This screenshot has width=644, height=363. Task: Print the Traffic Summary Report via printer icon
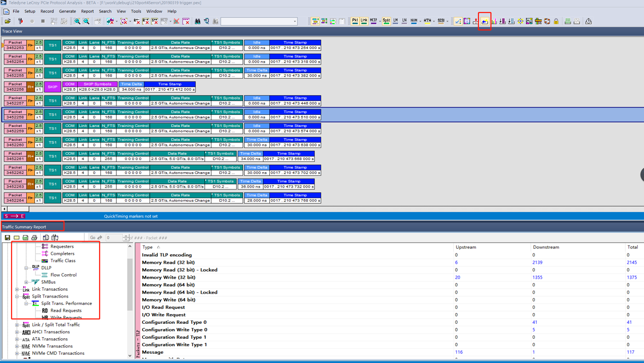point(34,237)
